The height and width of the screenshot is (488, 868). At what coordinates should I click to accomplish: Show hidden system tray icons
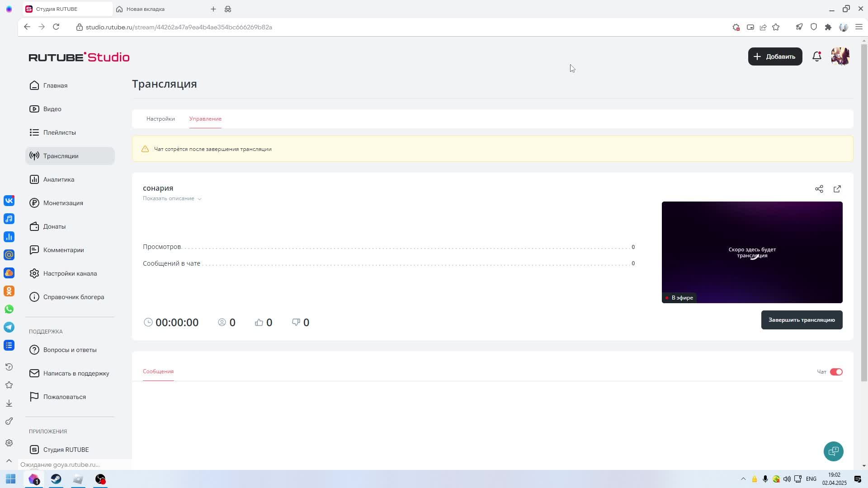point(743,479)
